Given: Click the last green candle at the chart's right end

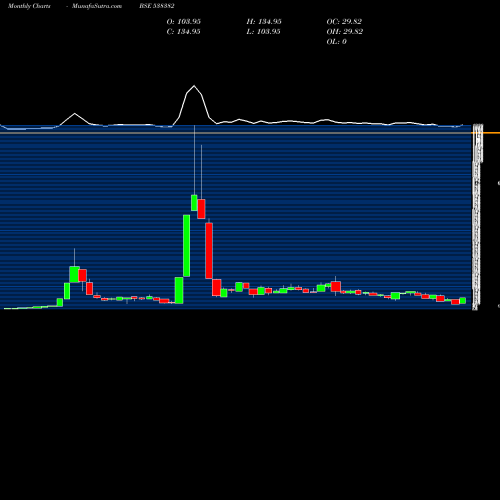Looking at the screenshot, I should [463, 301].
